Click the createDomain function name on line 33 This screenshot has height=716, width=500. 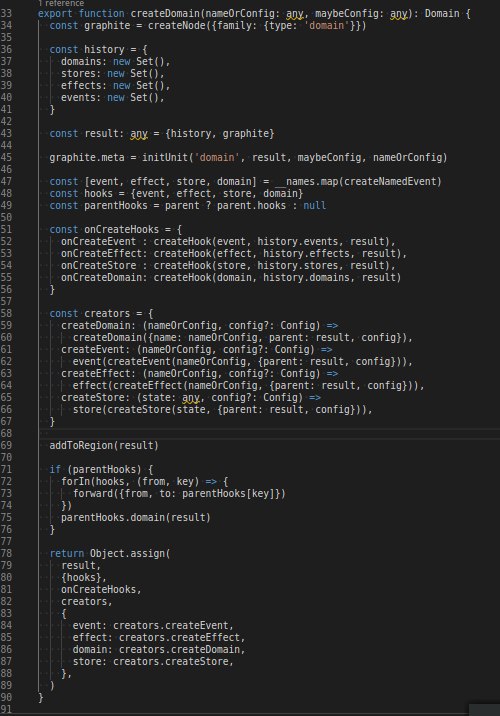point(165,14)
